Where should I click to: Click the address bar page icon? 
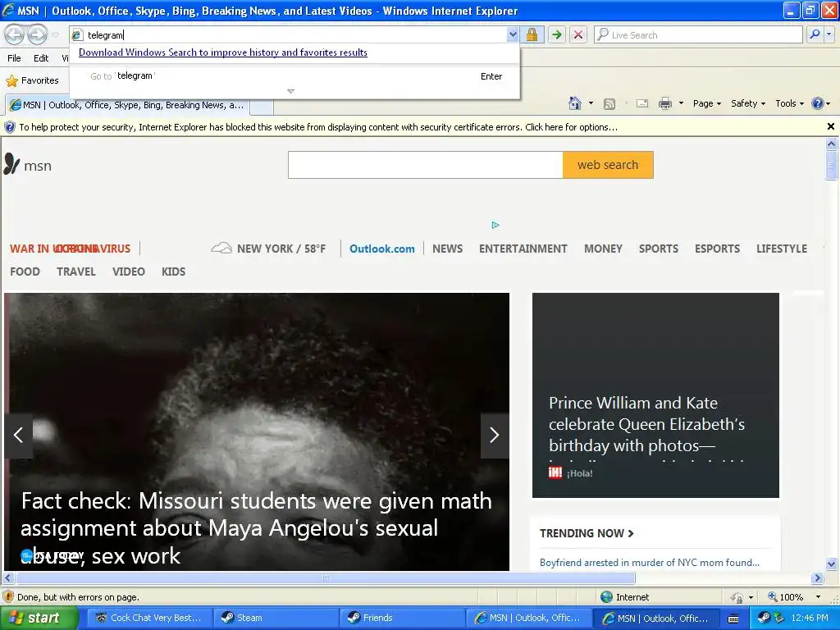(77, 34)
